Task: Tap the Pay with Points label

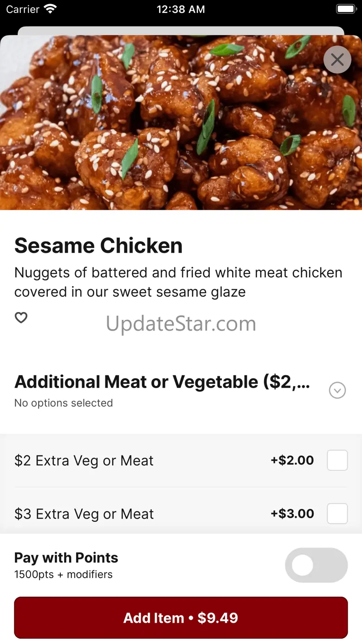Action: (66, 558)
